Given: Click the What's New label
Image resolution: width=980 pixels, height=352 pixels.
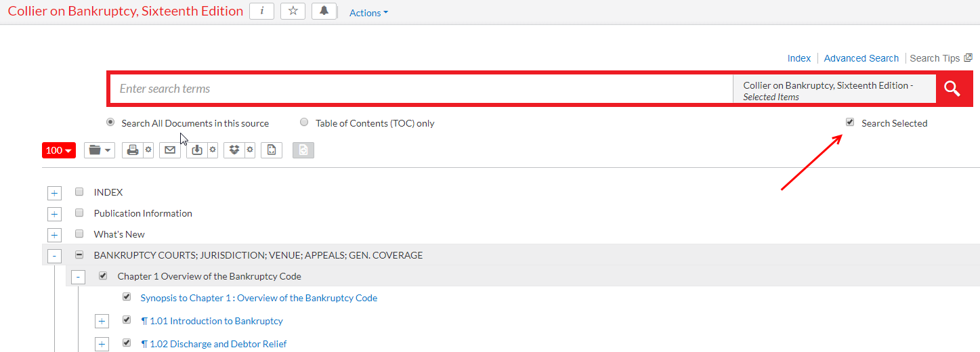Looking at the screenshot, I should [119, 234].
